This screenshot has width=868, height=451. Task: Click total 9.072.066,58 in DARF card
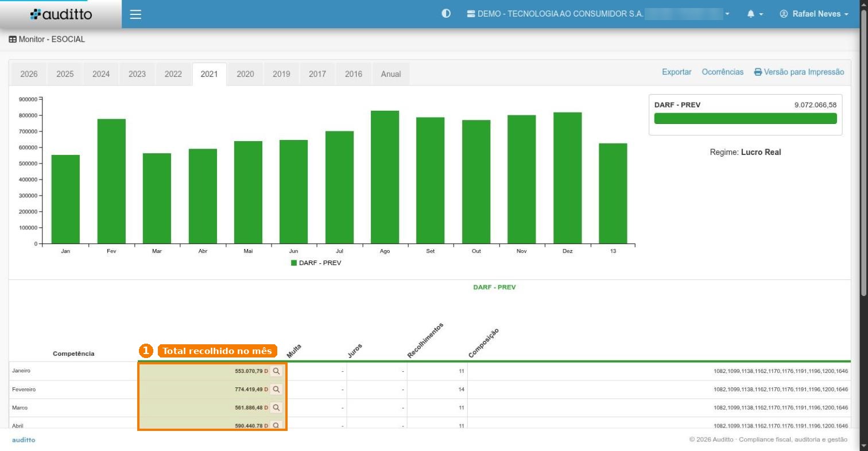815,105
